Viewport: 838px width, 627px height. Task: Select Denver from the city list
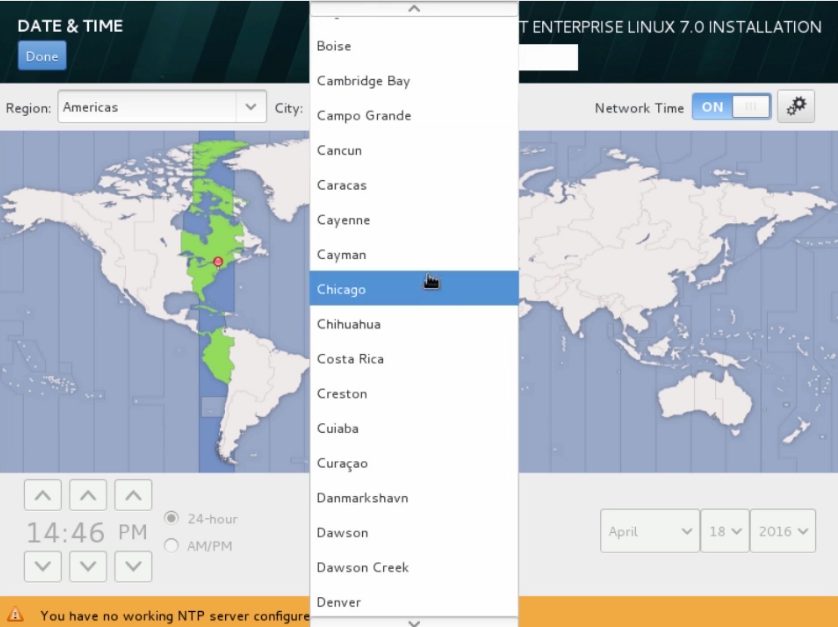pos(414,602)
